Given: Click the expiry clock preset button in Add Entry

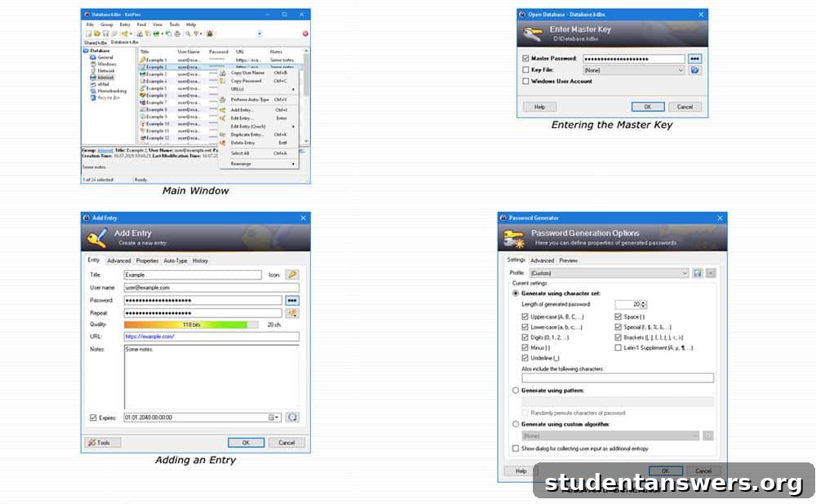Looking at the screenshot, I should tap(292, 417).
